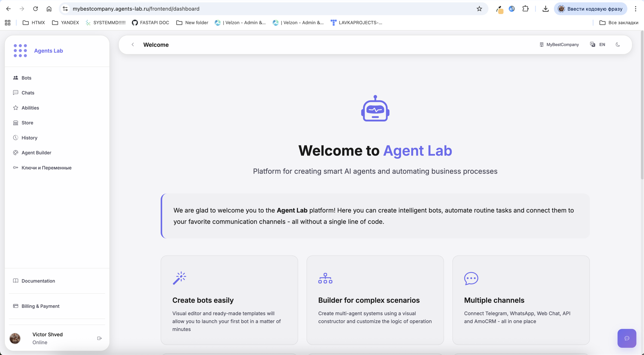Toggle dark mode with the moon icon
The image size is (644, 355).
[618, 44]
